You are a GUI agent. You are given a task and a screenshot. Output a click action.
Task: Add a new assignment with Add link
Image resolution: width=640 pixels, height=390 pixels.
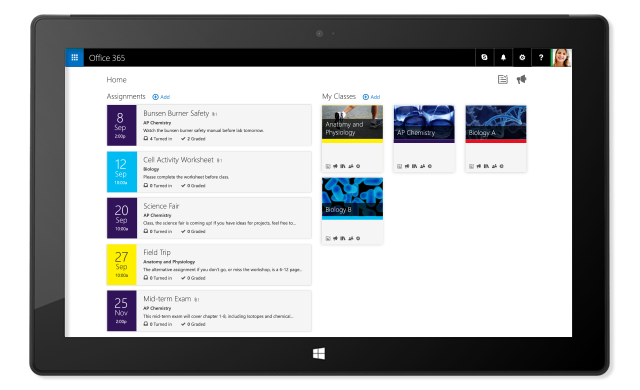[165, 97]
